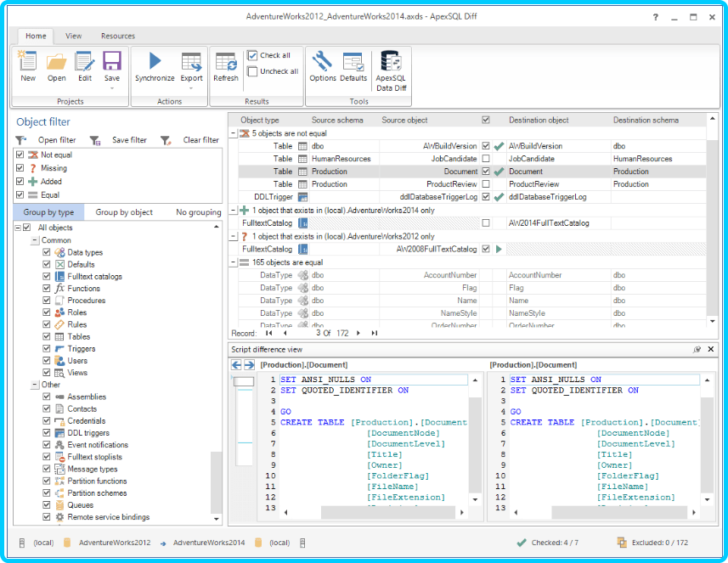Viewport: 728px width, 563px height.
Task: Launch ApexSQL Data Diff
Action: coord(391,70)
